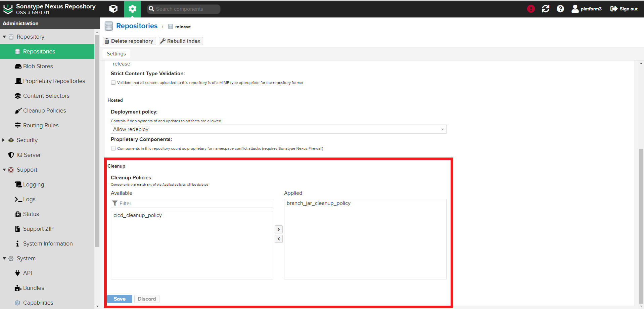
Task: Click the Bundles puzzle icon
Action: (18, 288)
